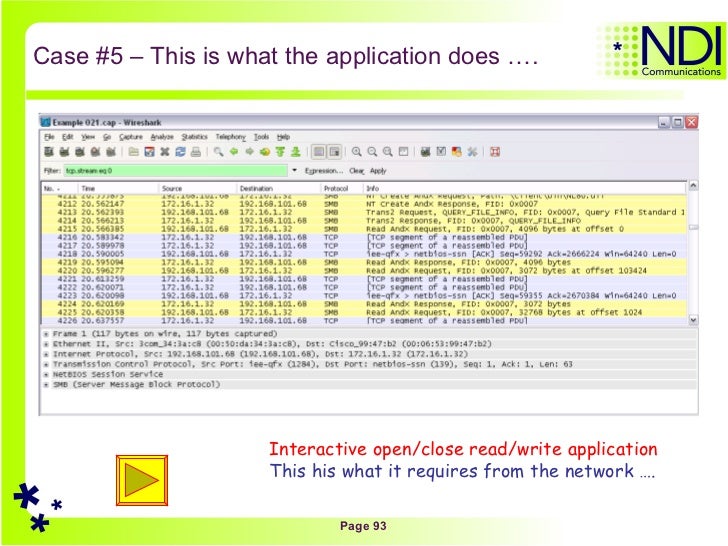Zoom out packet text icon
Image resolution: width=728 pixels, height=546 pixels.
coord(372,152)
